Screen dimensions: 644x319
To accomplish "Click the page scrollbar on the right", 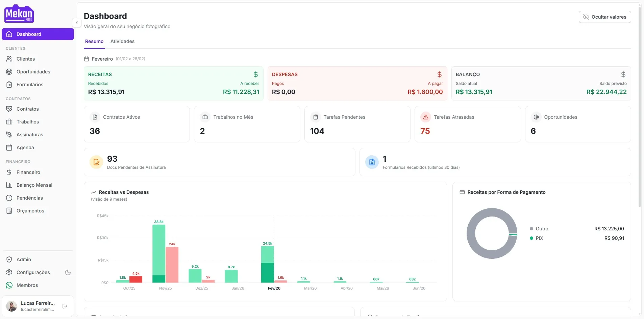I will click(639, 101).
